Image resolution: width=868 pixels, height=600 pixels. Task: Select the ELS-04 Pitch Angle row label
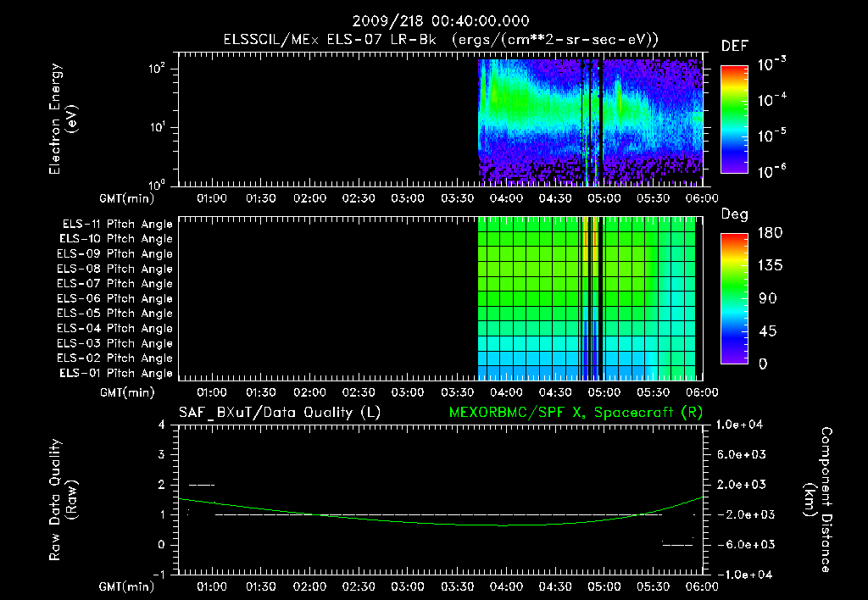115,329
